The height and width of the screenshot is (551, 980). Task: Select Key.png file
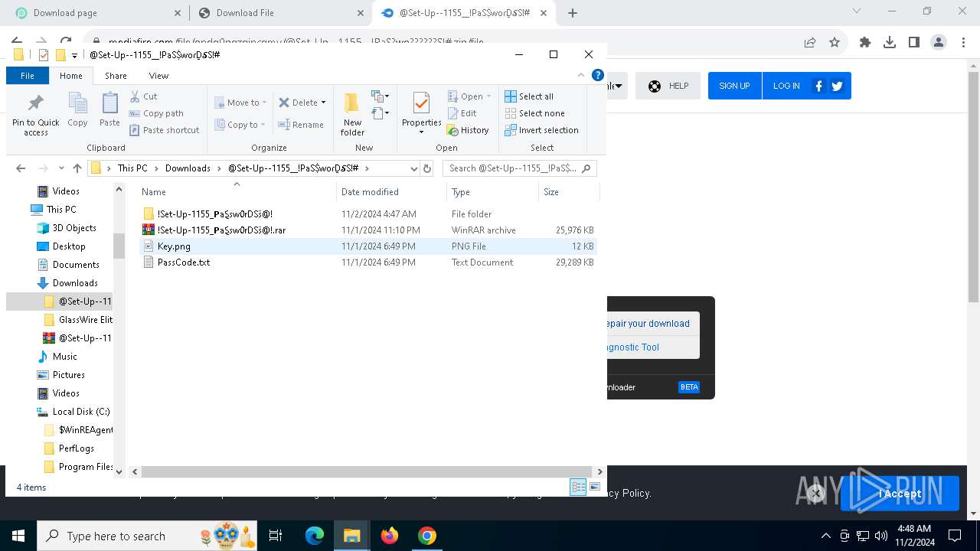pos(367,246)
